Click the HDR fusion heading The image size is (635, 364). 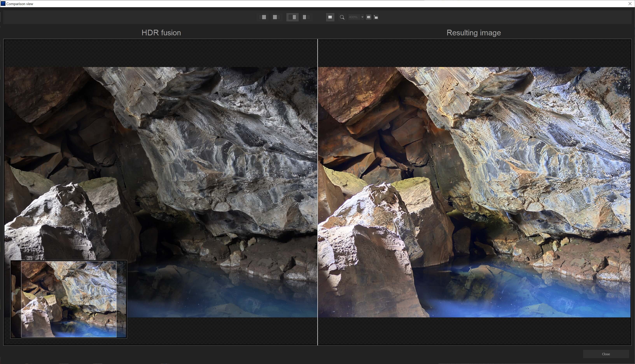coord(161,33)
